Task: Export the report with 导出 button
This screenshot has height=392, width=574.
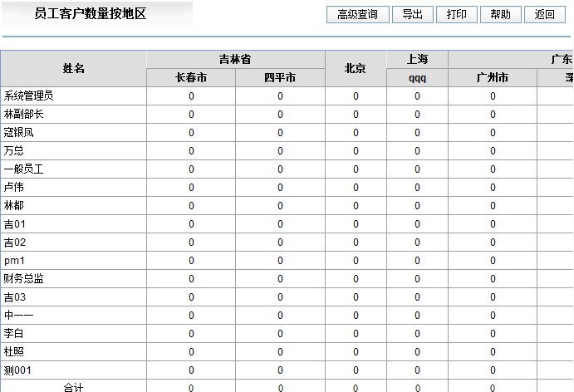Action: point(413,15)
